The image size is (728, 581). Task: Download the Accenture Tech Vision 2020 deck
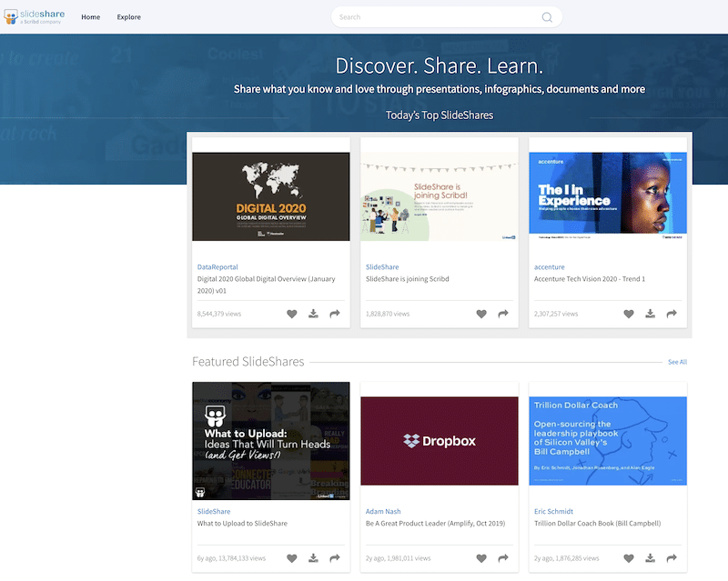pos(651,314)
